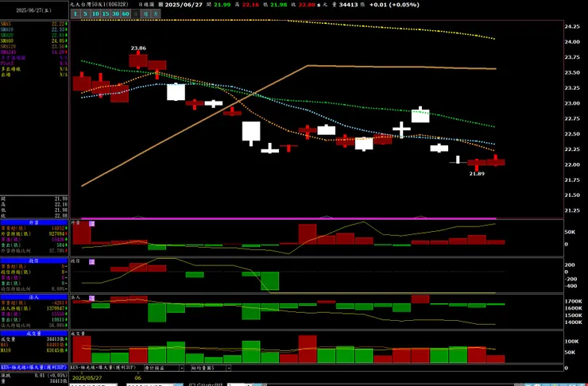Viewport: 588px width, 386px height.
Task: Click the stock title 元大台灣50反1(00632R)
Action: tap(99, 5)
